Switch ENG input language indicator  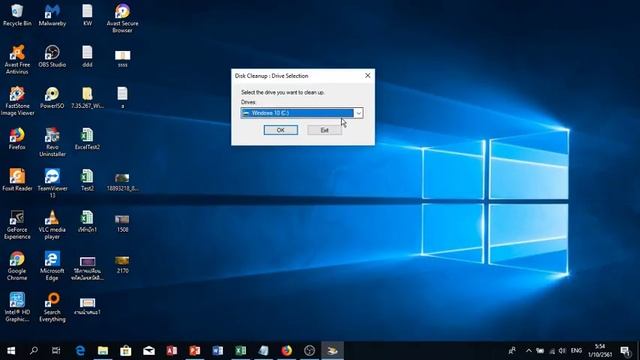(576, 351)
